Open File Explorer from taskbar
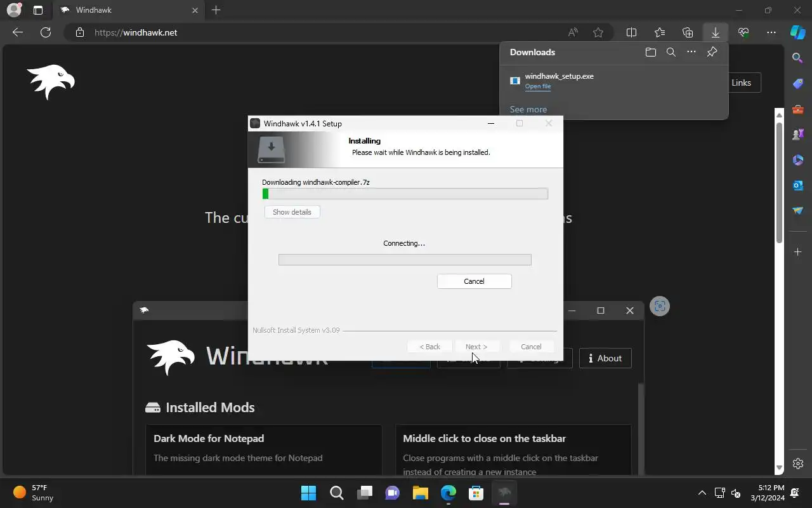Image resolution: width=812 pixels, height=508 pixels. (421, 493)
